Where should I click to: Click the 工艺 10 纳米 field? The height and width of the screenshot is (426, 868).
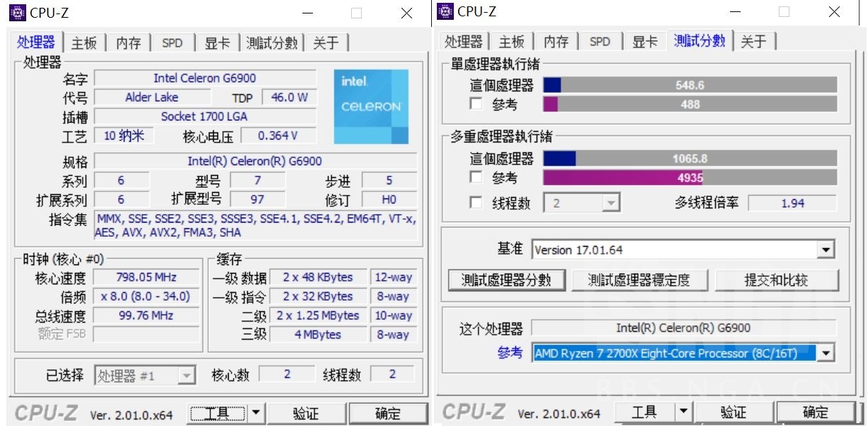pyautogui.click(x=124, y=135)
